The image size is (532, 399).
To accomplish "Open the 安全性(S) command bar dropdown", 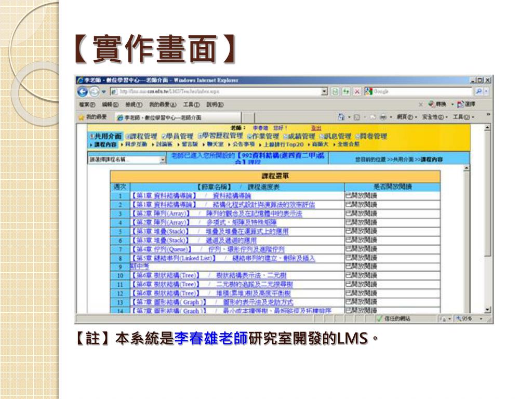I will pos(435,117).
